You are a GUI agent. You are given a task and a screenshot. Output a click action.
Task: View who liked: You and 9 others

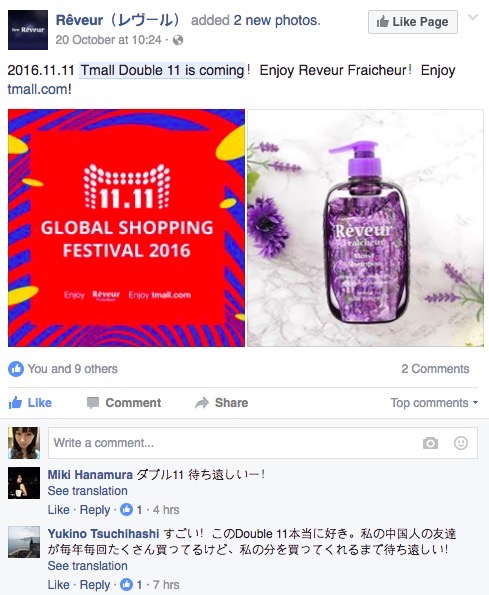click(x=72, y=369)
